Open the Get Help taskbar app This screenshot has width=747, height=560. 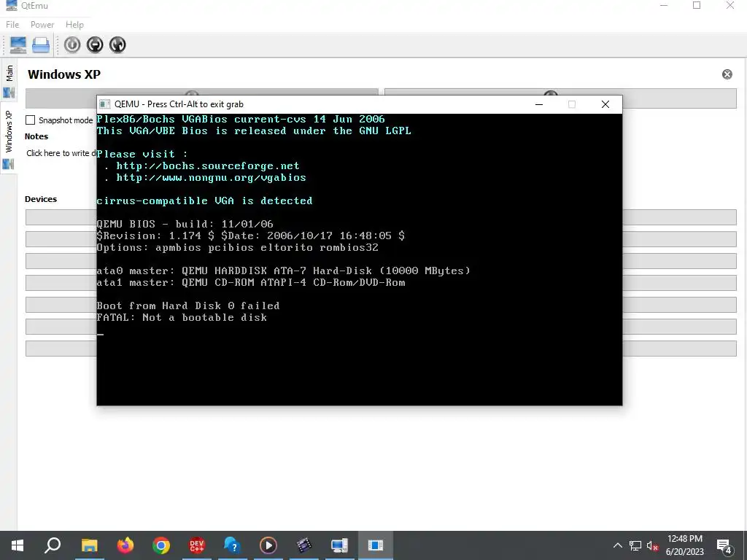pyautogui.click(x=232, y=545)
